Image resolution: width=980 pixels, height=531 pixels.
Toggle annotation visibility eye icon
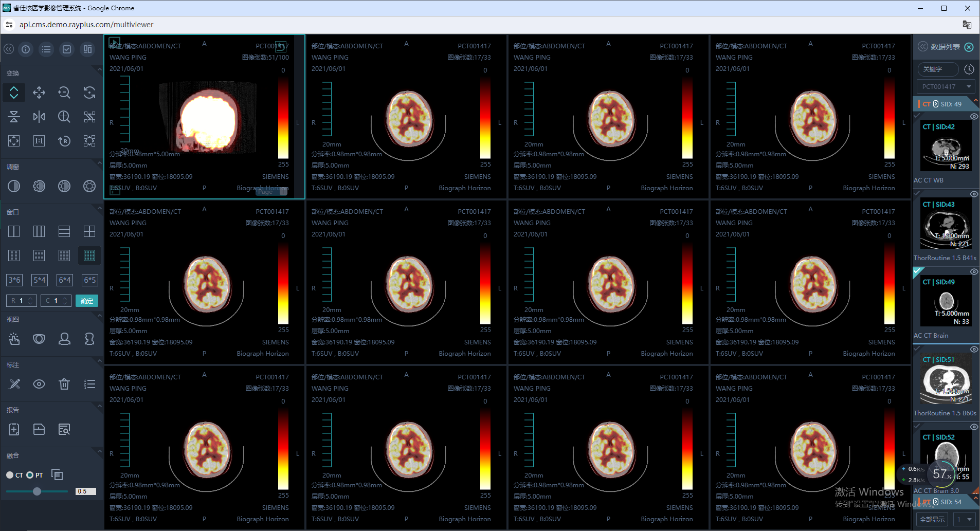point(39,384)
